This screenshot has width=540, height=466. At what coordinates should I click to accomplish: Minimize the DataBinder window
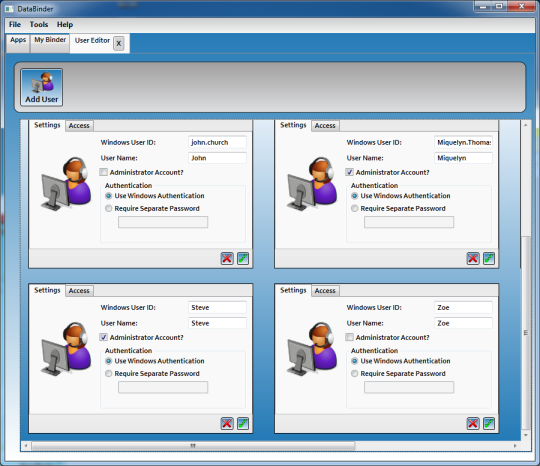tap(482, 7)
